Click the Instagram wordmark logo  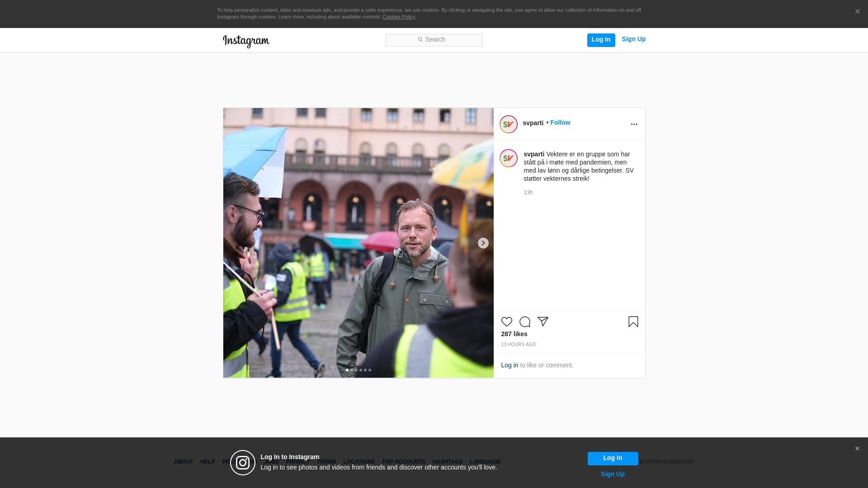coord(246,41)
